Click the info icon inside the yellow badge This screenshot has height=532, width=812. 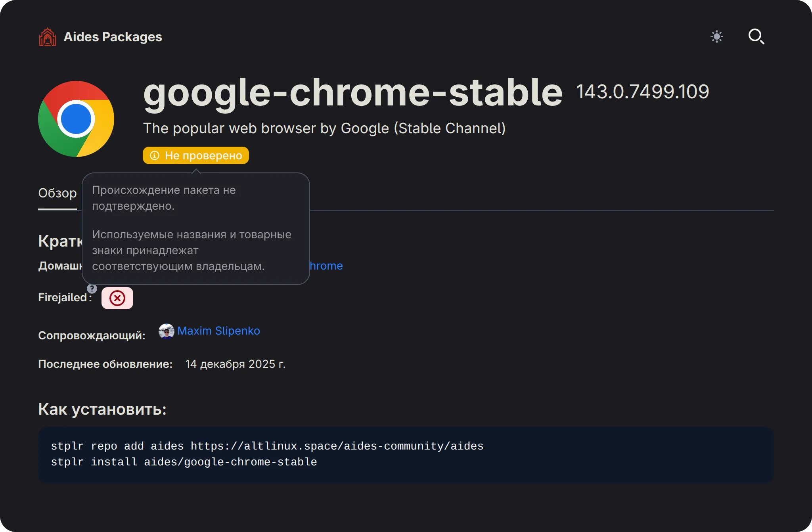click(x=155, y=155)
